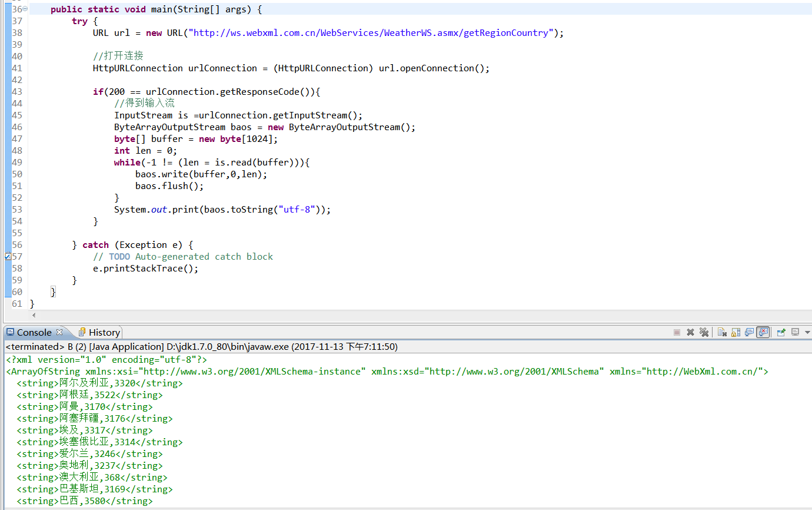812x510 pixels.
Task: Clear the Console output
Action: [722, 332]
